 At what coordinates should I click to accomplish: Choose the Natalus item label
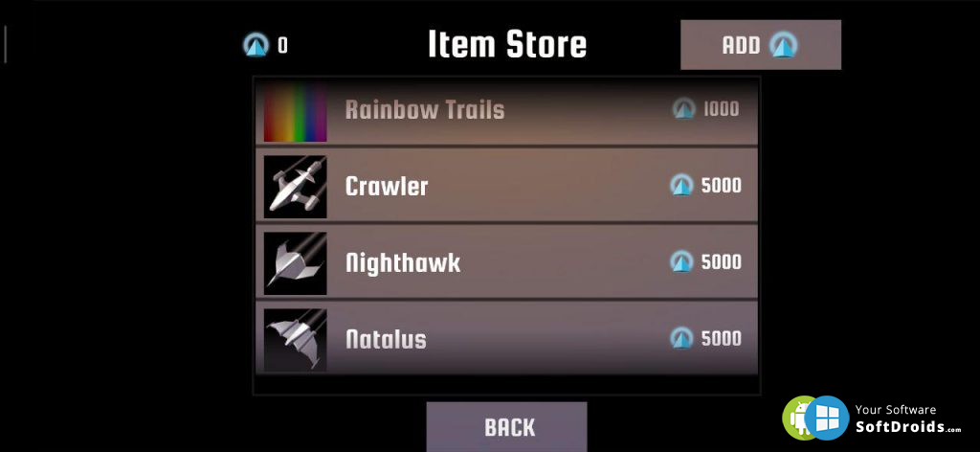point(387,339)
